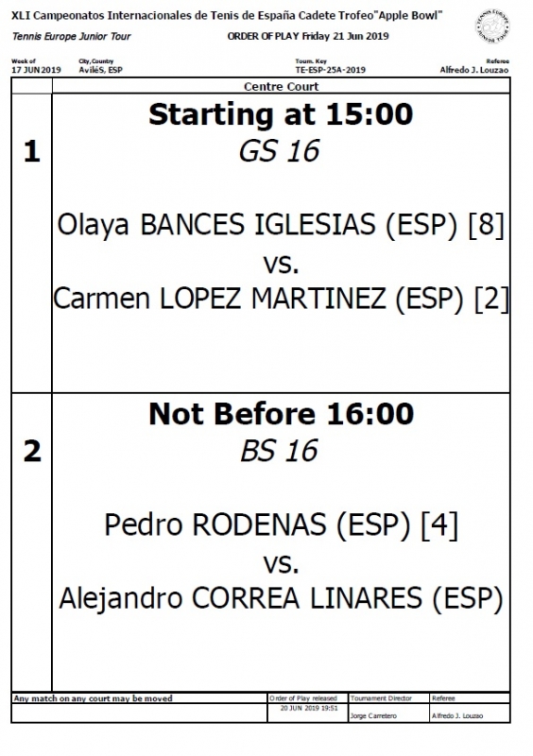Click the GS 16 round label
The width and height of the screenshot is (533, 756).
(280, 151)
